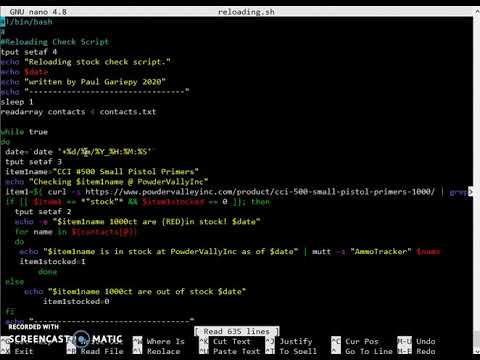Place cursor on '#!/bin/bash' line

click(x=26, y=22)
